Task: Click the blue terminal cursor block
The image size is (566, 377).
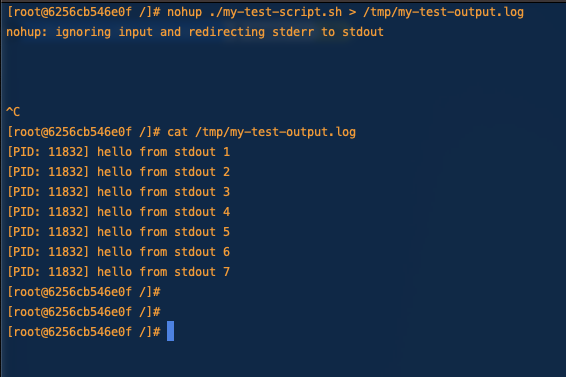Action: 170,331
